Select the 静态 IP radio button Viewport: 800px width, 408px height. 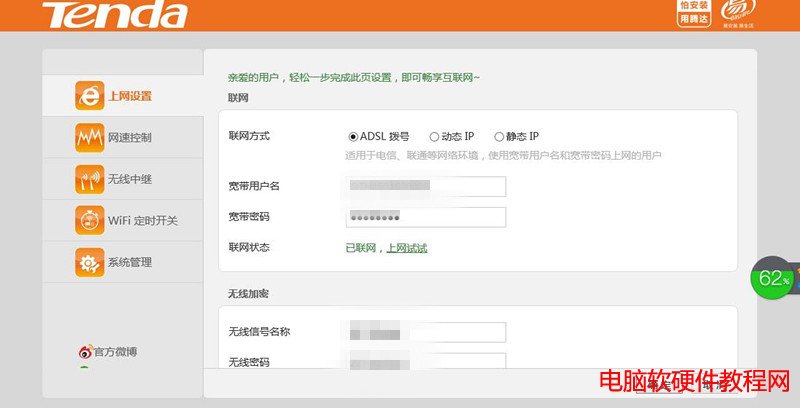click(x=499, y=136)
